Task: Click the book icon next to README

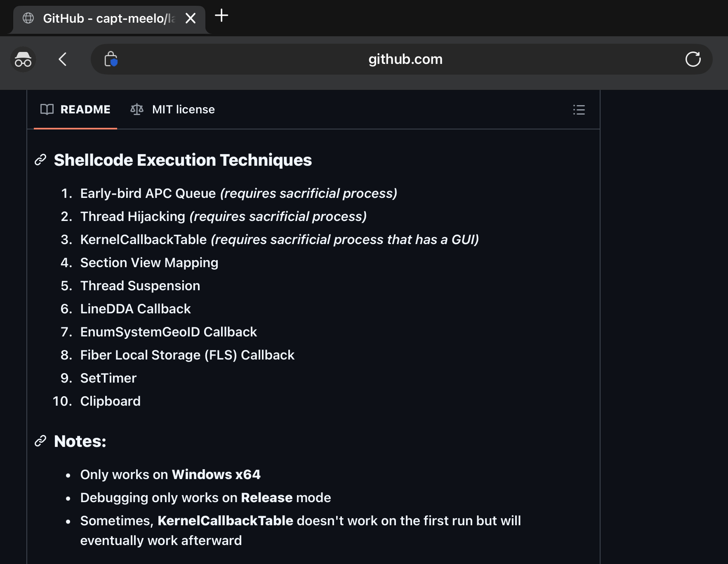Action: pyautogui.click(x=47, y=110)
